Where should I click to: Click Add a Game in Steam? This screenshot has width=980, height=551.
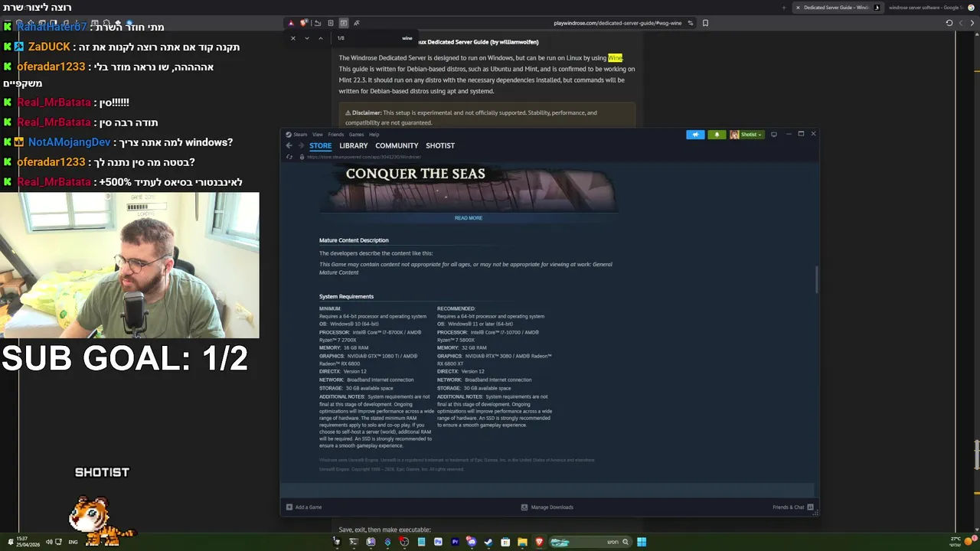point(304,507)
